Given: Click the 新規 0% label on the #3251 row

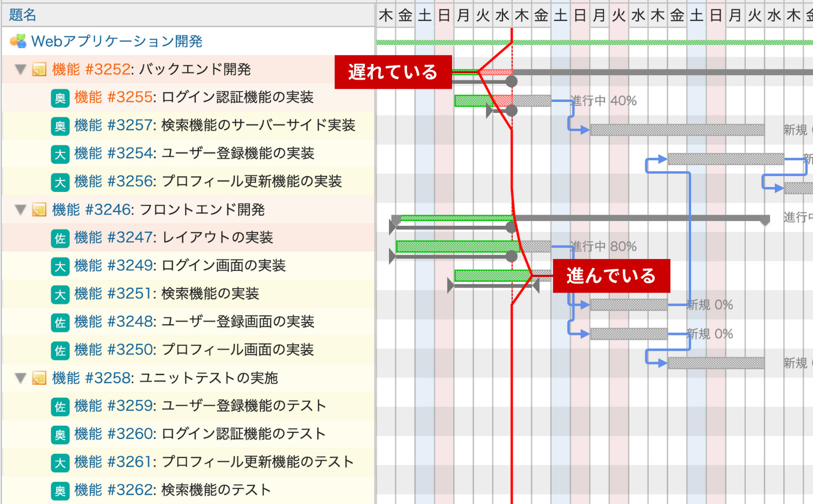Looking at the screenshot, I should pos(709,305).
